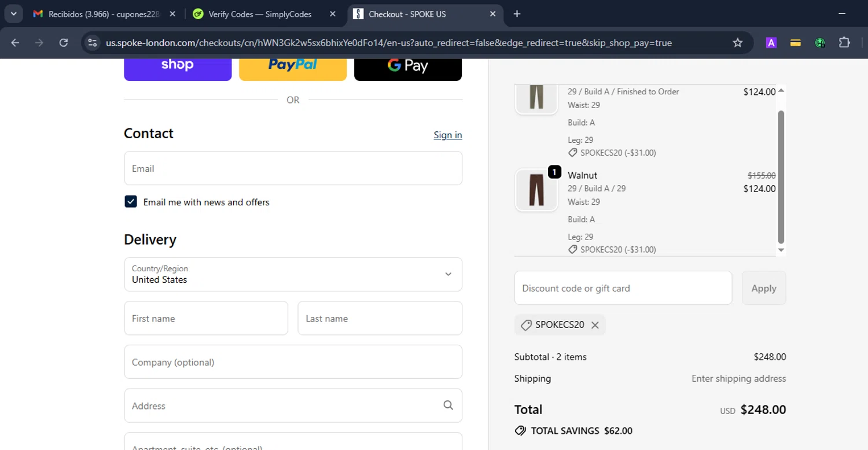The image size is (868, 450).
Task: Open the site information icon in the address bar
Action: [x=92, y=43]
